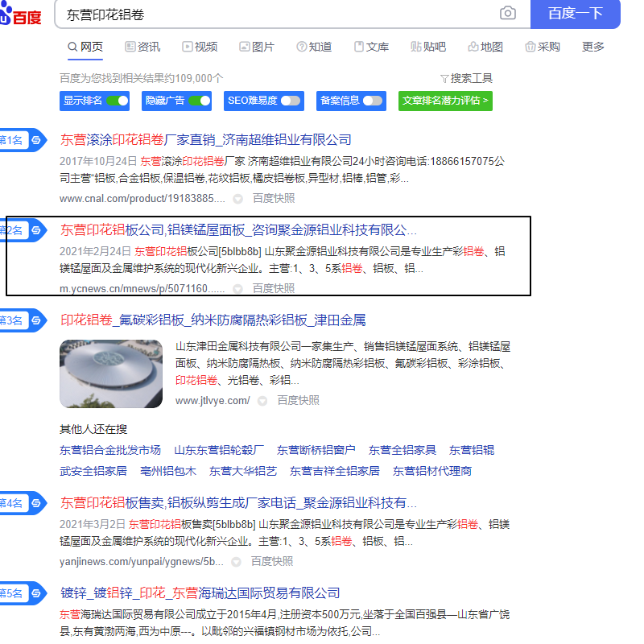Click the related search 东营铝合金批发市场
Viewport: 644px width, 644px height.
coord(110,450)
